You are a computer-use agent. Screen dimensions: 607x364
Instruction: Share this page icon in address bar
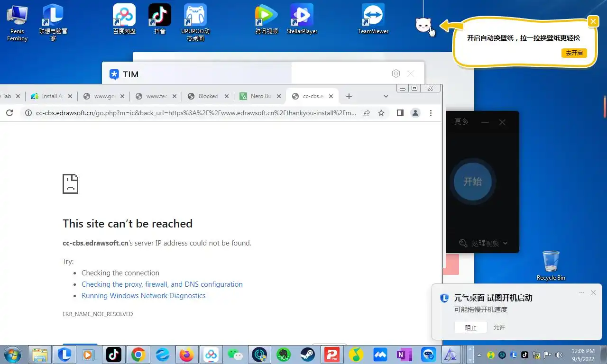click(x=366, y=113)
